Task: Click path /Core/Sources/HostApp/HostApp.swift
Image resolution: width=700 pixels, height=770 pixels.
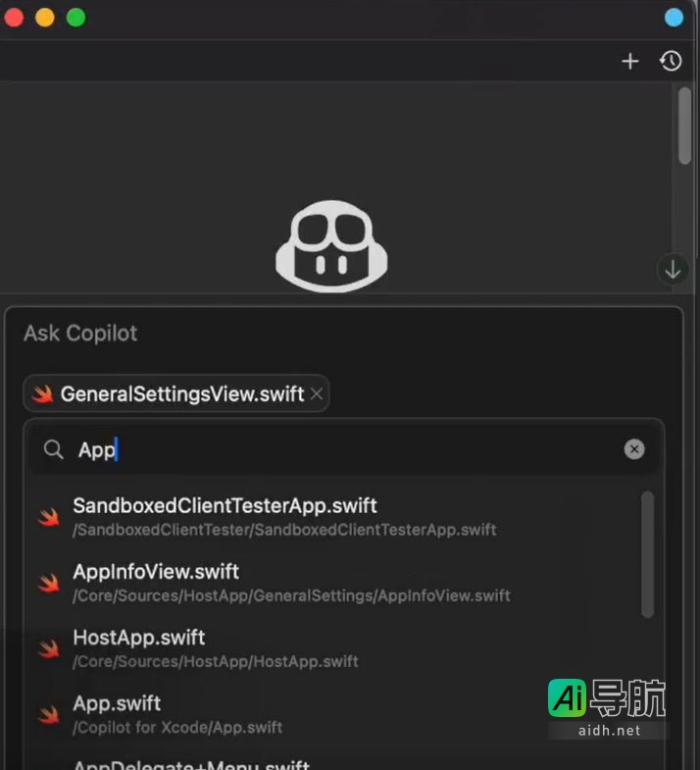Action: tap(216, 661)
